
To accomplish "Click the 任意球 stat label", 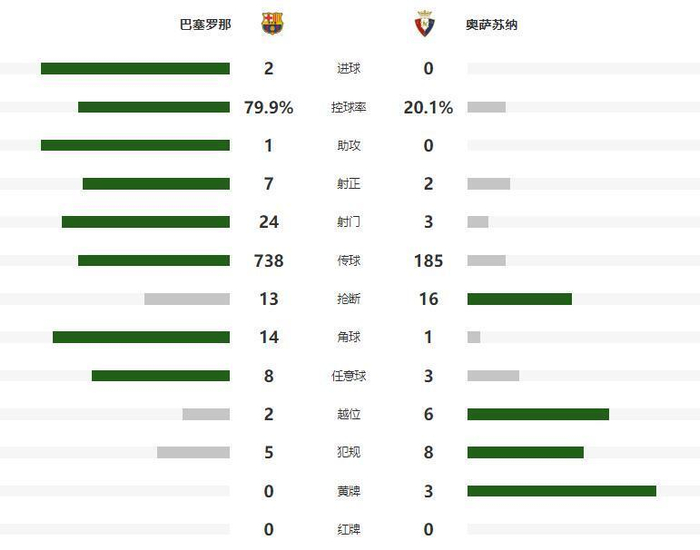I will [x=349, y=376].
